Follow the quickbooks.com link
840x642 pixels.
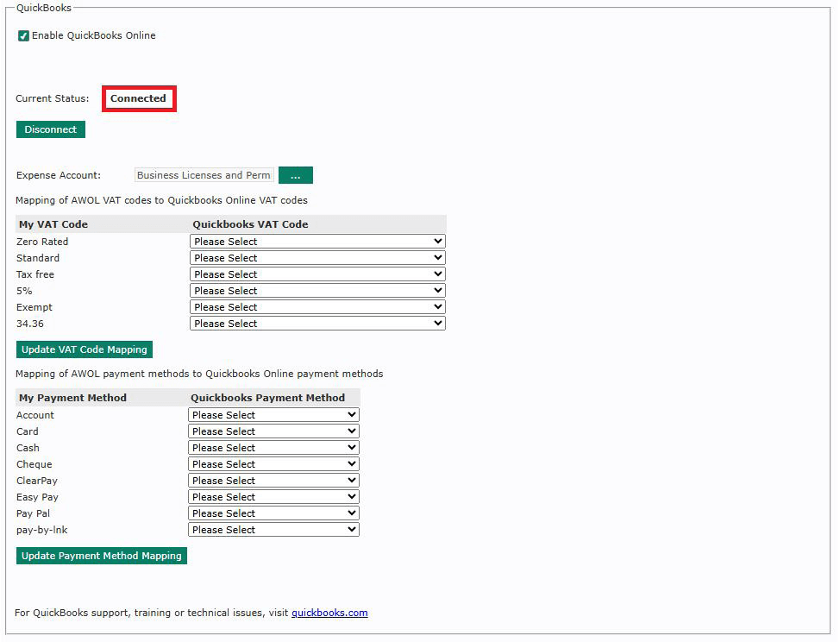click(329, 613)
